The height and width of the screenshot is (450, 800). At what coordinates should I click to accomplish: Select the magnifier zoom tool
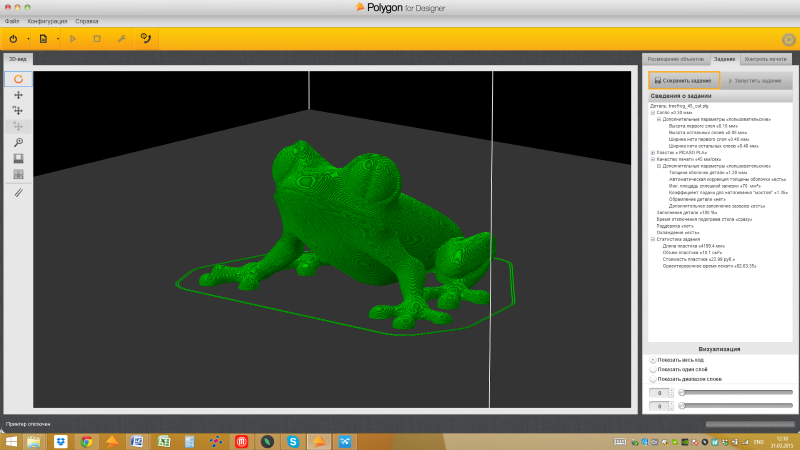18,142
